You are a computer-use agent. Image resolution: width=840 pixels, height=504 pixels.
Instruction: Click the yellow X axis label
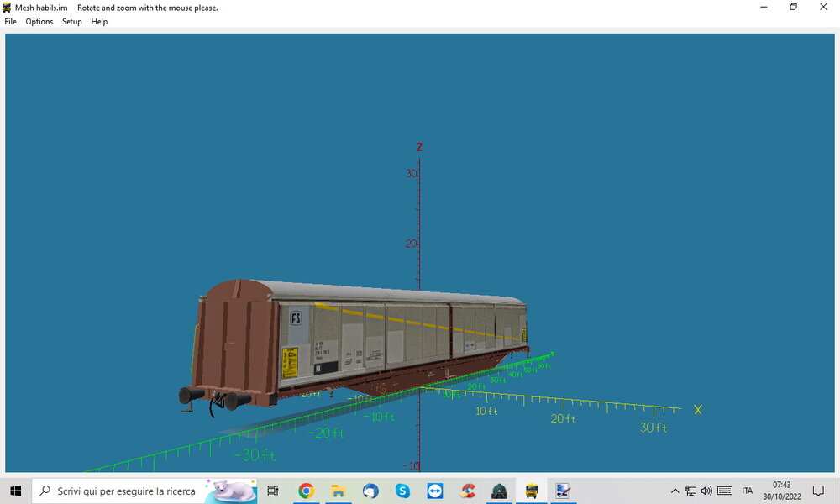click(697, 410)
